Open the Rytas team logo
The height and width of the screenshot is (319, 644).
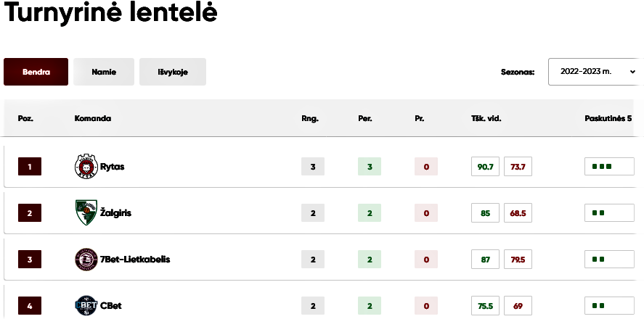click(x=86, y=167)
